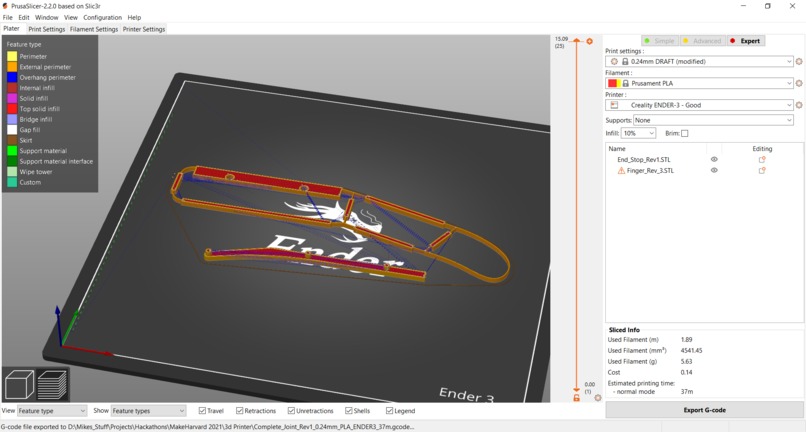Image resolution: width=806 pixels, height=432 pixels.
Task: Click the printer icon in Printer dropdown
Action: point(614,105)
